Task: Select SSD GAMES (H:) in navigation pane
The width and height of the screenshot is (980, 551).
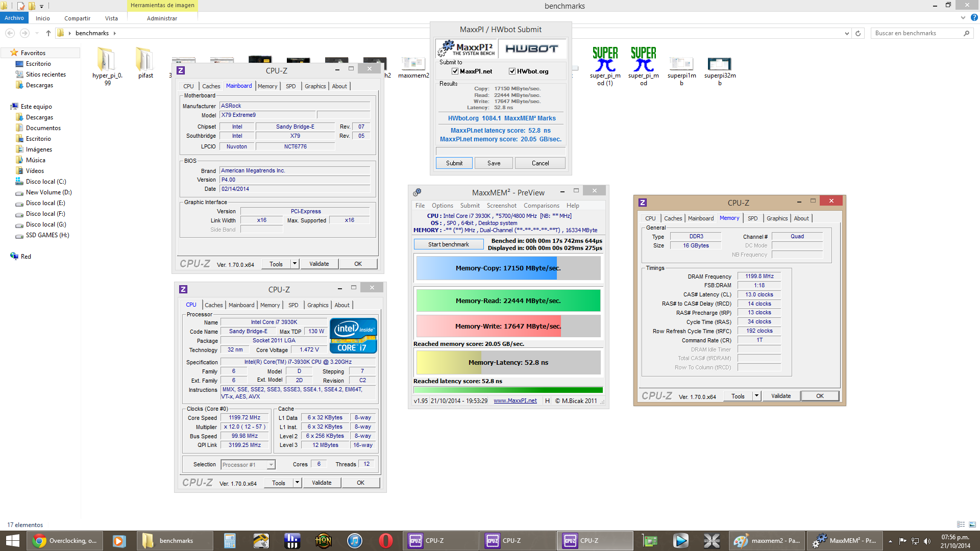Action: coord(47,235)
